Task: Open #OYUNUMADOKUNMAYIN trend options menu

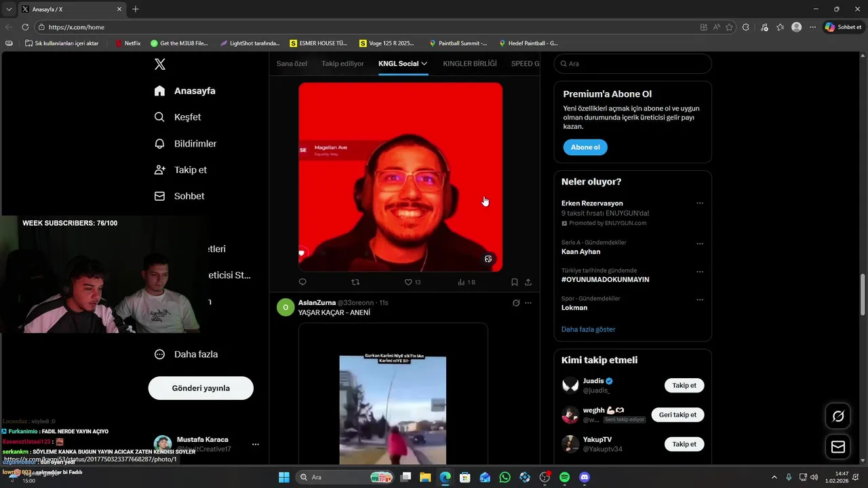Action: (x=700, y=271)
